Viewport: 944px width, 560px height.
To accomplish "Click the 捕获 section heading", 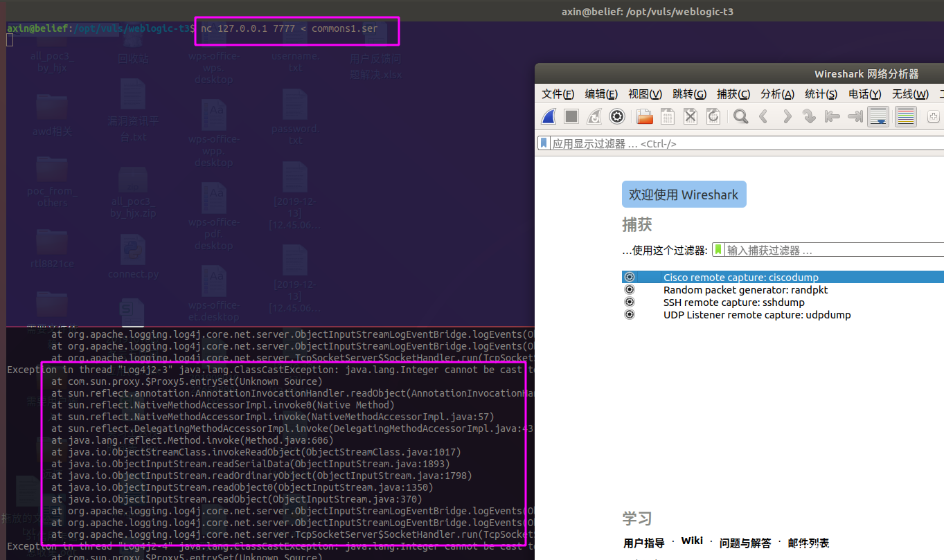I will pyautogui.click(x=637, y=225).
